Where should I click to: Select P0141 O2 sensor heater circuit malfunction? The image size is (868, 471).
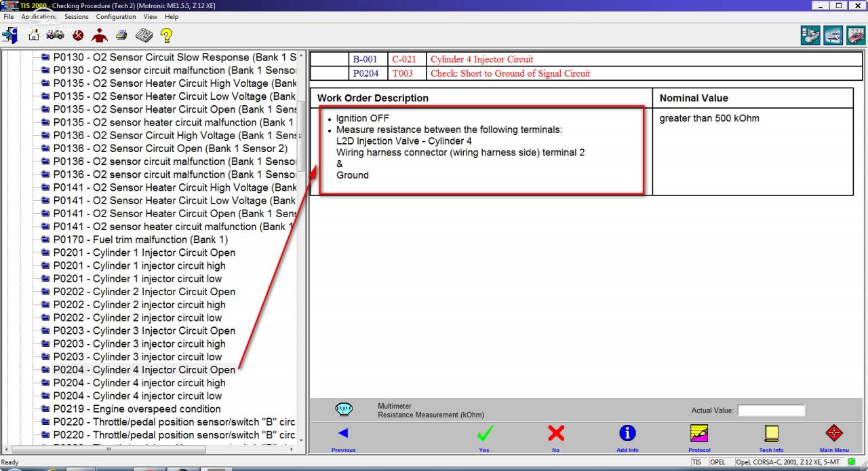pos(174,227)
